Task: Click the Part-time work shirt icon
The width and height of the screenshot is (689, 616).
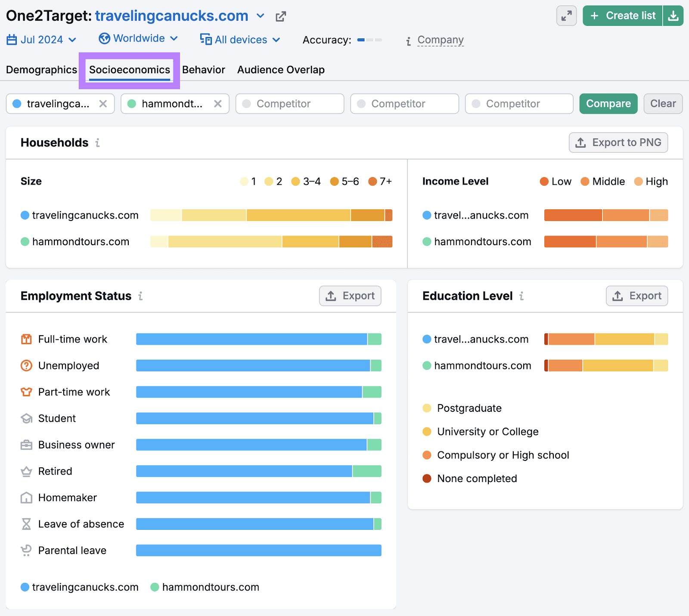Action: pos(26,392)
